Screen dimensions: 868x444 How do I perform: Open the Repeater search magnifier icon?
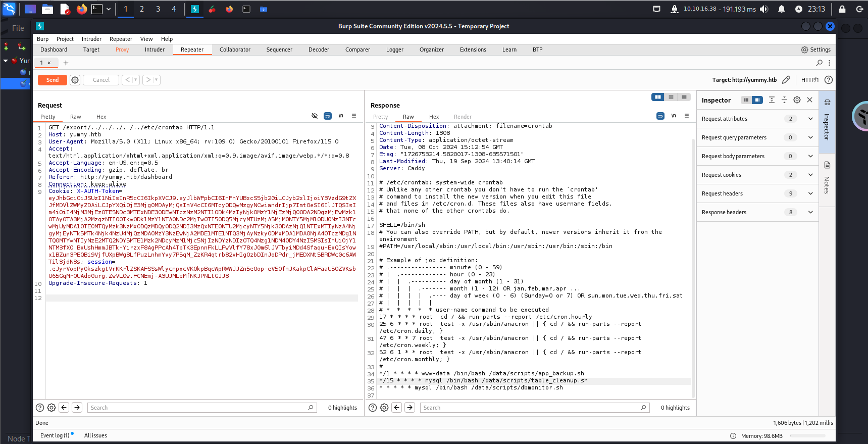819,63
